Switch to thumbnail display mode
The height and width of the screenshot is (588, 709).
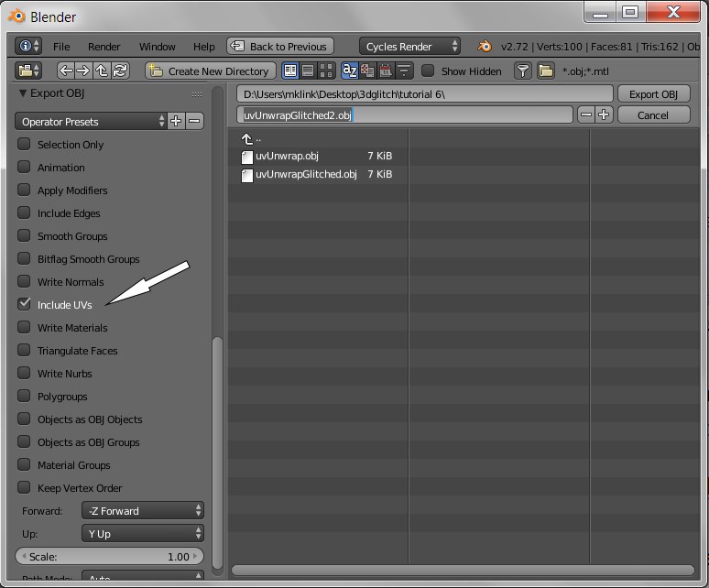click(x=326, y=71)
